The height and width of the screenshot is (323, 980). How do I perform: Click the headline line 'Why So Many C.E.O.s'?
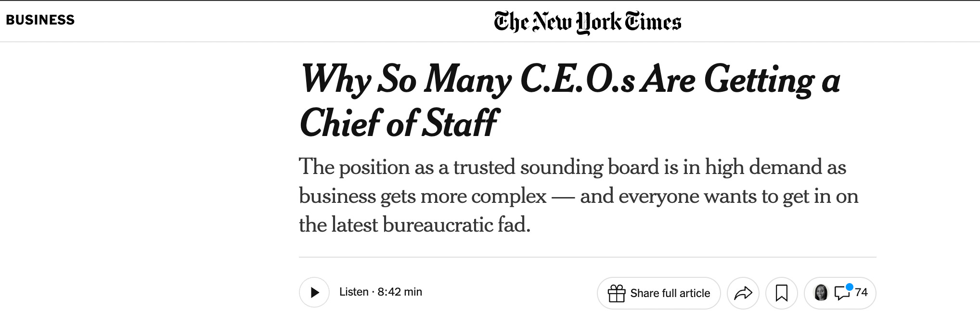(x=468, y=79)
